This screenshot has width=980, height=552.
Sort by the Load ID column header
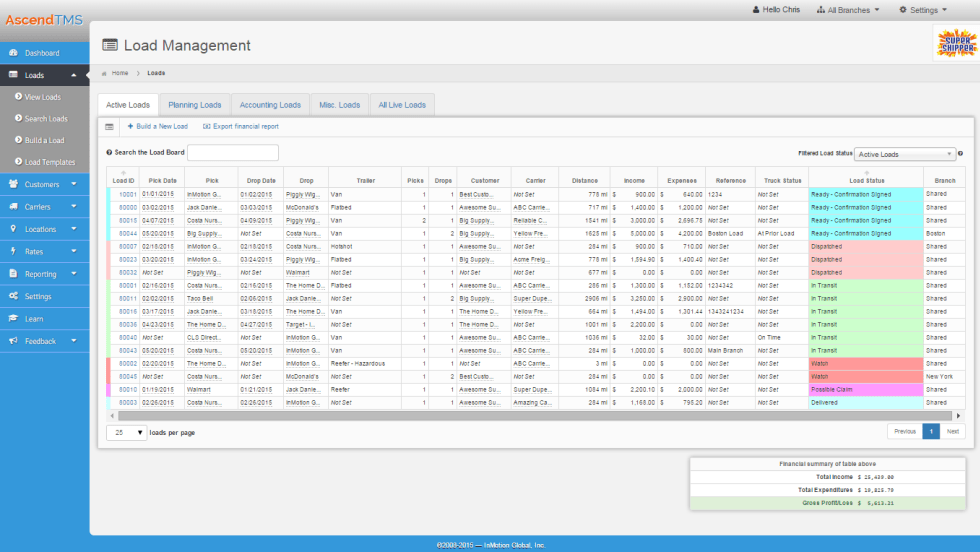point(123,178)
